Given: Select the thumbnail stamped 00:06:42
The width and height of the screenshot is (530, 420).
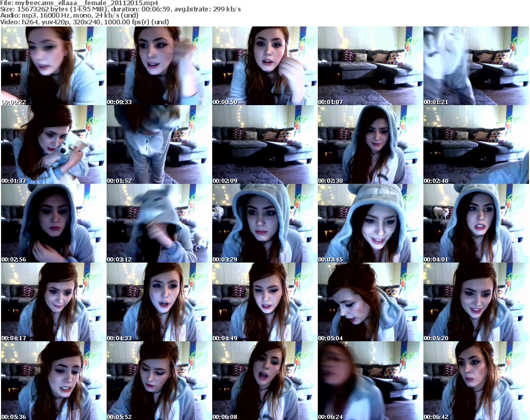Looking at the screenshot, I should pos(476,381).
